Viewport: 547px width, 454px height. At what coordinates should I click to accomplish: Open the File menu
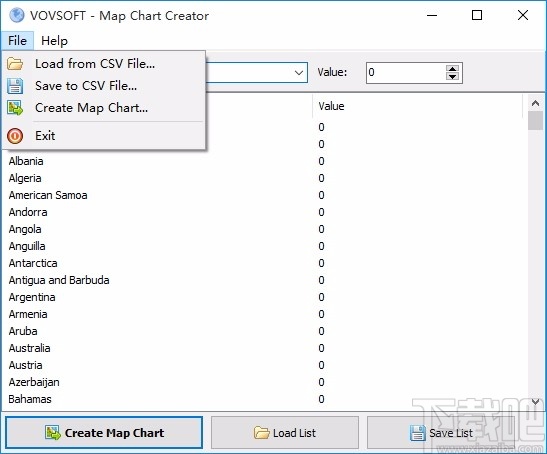17,41
